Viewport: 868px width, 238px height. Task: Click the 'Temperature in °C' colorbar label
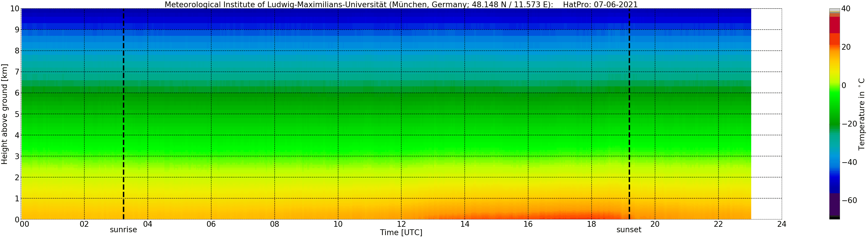pyautogui.click(x=861, y=114)
